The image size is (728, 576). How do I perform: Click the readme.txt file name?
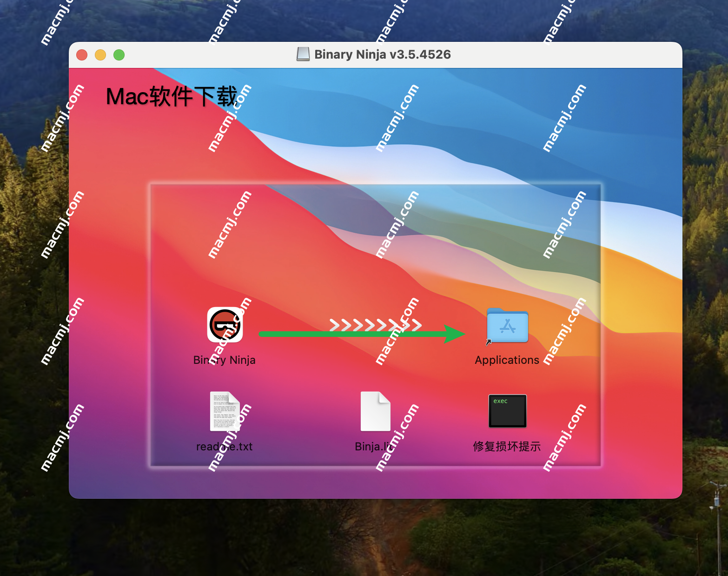(225, 447)
